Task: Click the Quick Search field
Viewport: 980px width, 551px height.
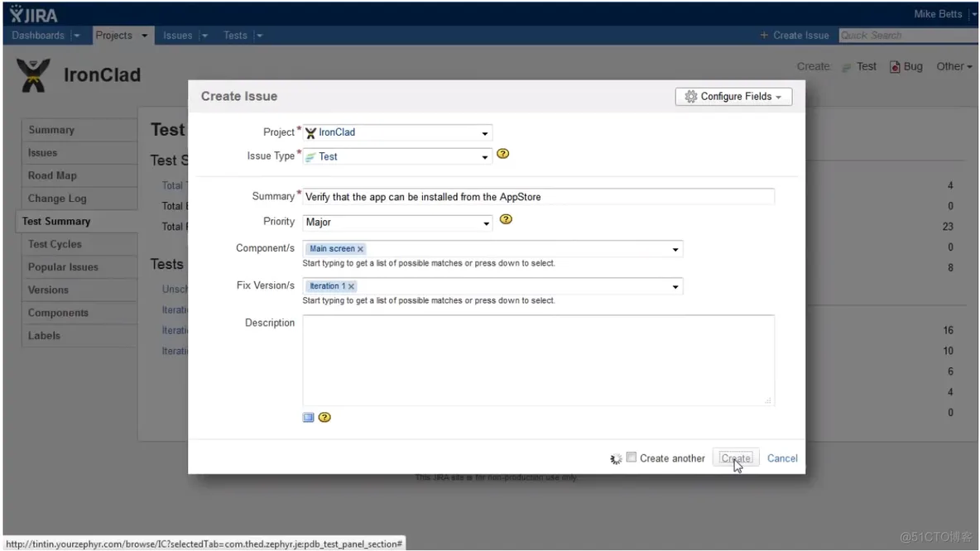Action: tap(908, 36)
